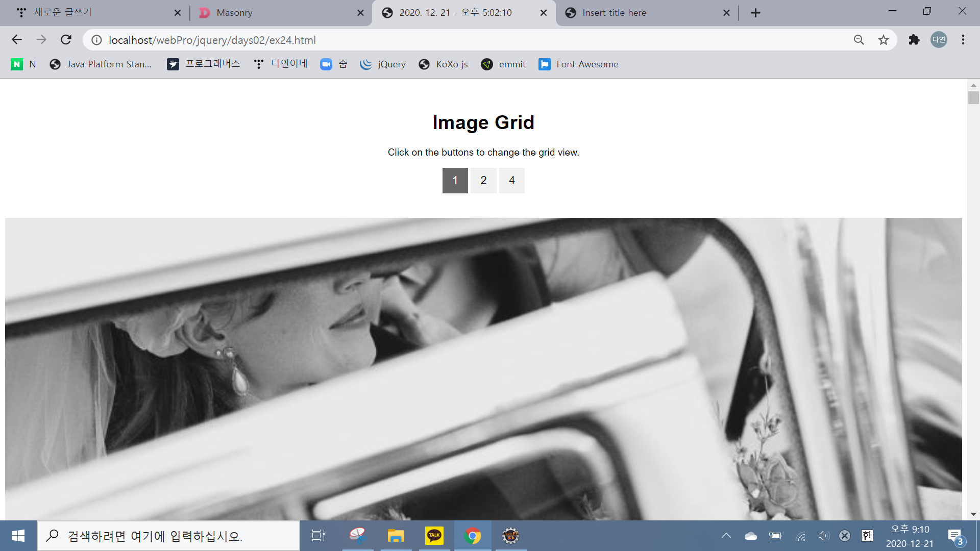This screenshot has height=551, width=980.
Task: Click the page scrollbar down arrow
Action: point(973,514)
